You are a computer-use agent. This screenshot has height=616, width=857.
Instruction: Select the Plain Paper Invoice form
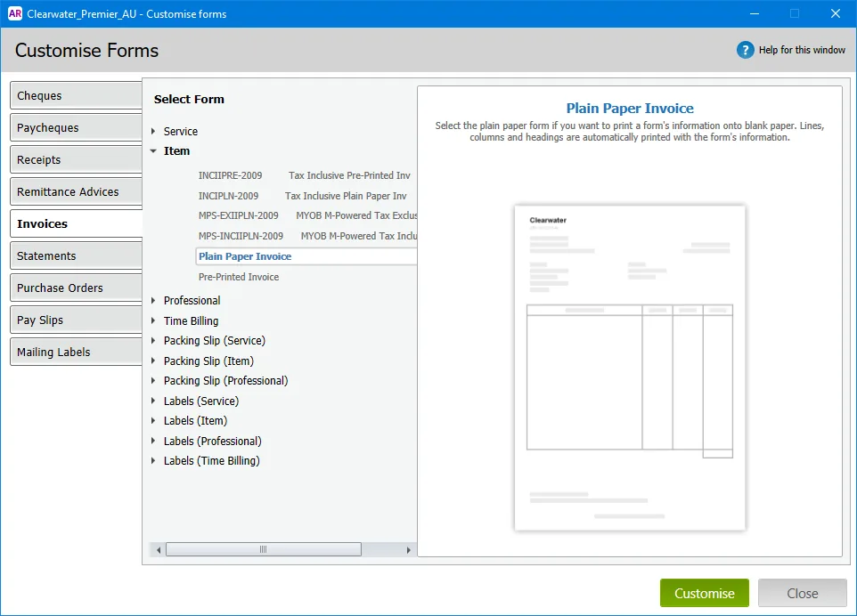coord(306,256)
